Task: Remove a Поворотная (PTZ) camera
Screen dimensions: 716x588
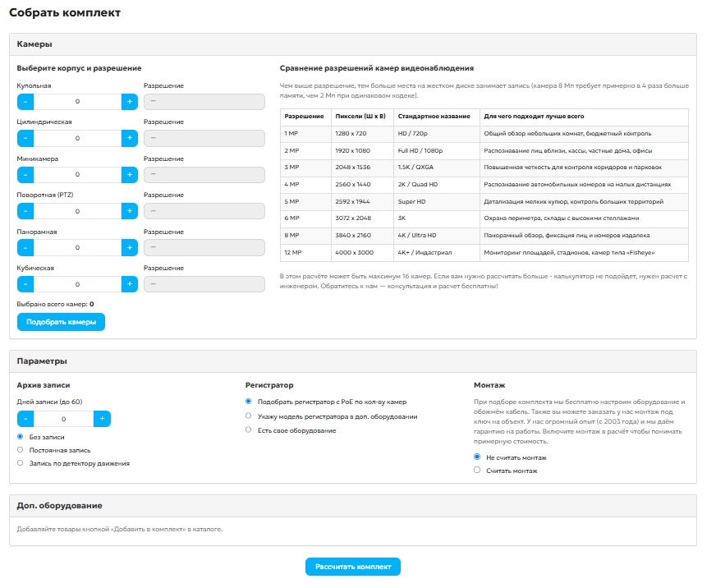Action: pyautogui.click(x=25, y=211)
